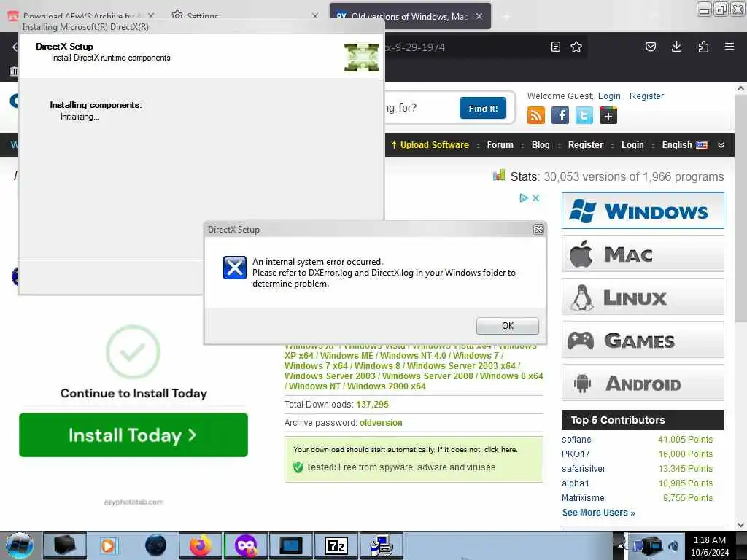Click the stats bar chart icon
747x560 pixels.
click(x=499, y=176)
